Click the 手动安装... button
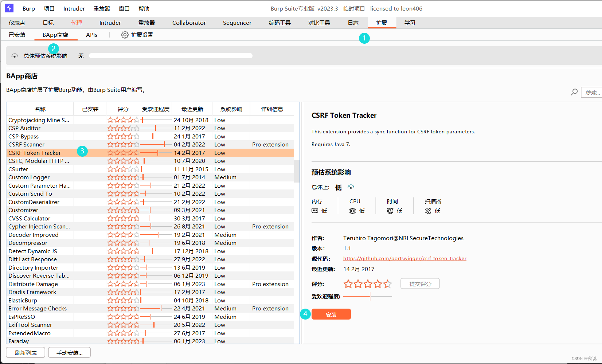The image size is (602, 364). (69, 352)
